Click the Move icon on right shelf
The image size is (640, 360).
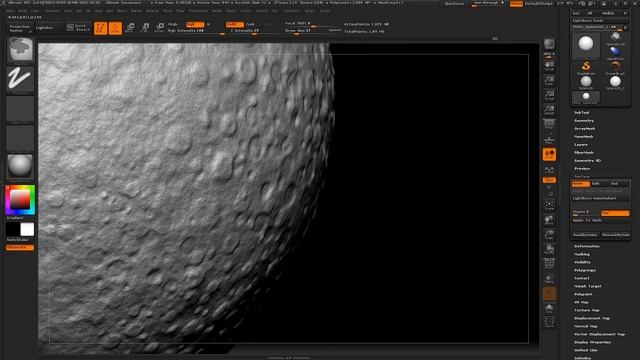click(x=549, y=220)
